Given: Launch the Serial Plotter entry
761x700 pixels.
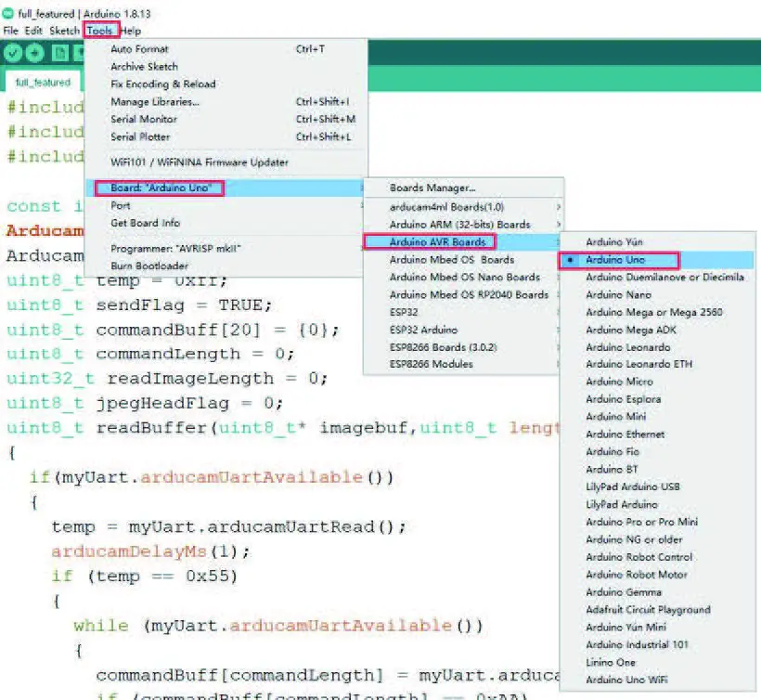Looking at the screenshot, I should click(226, 136).
